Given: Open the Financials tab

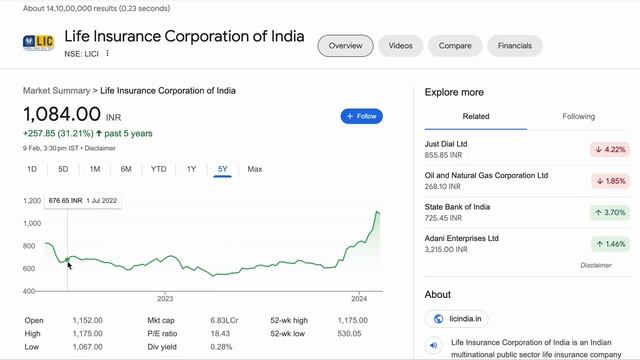Looking at the screenshot, I should coord(515,46).
